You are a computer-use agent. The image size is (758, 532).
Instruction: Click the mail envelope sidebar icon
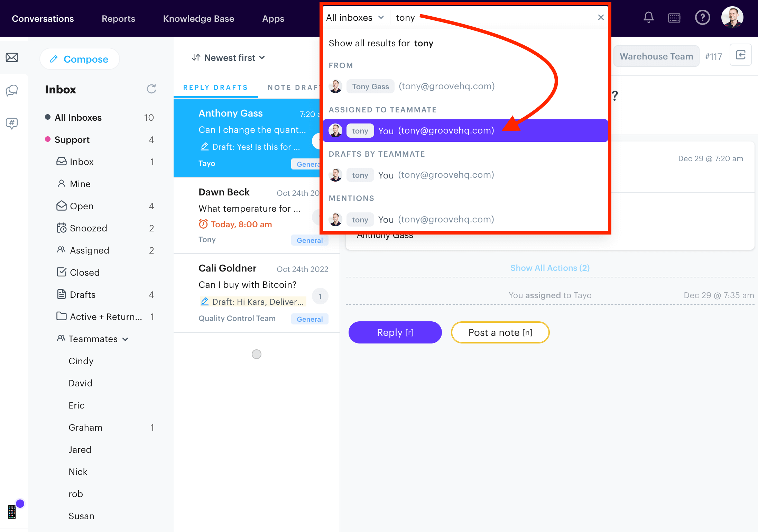click(12, 57)
